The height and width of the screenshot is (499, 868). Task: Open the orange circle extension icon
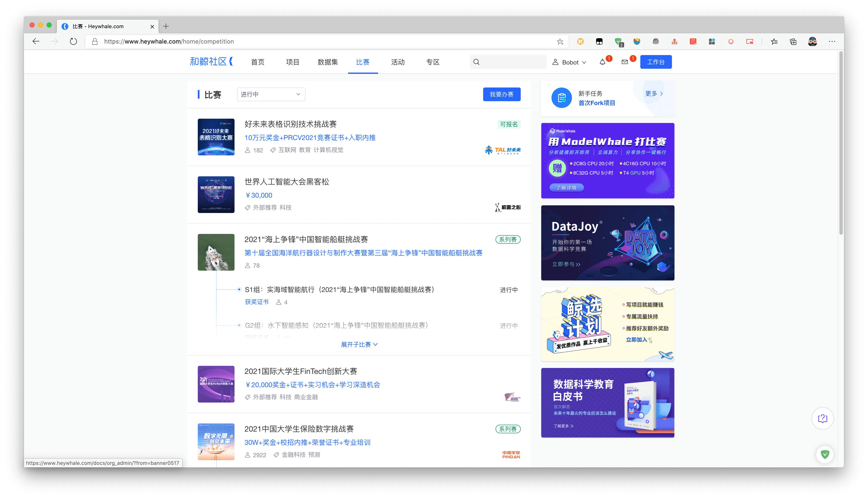click(x=731, y=41)
